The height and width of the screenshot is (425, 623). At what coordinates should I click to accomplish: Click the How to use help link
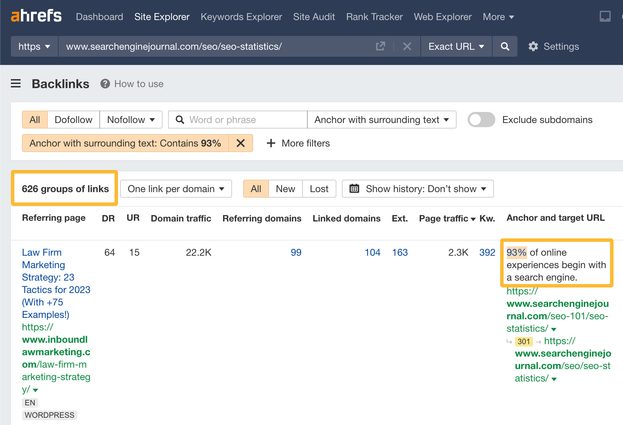click(x=132, y=84)
